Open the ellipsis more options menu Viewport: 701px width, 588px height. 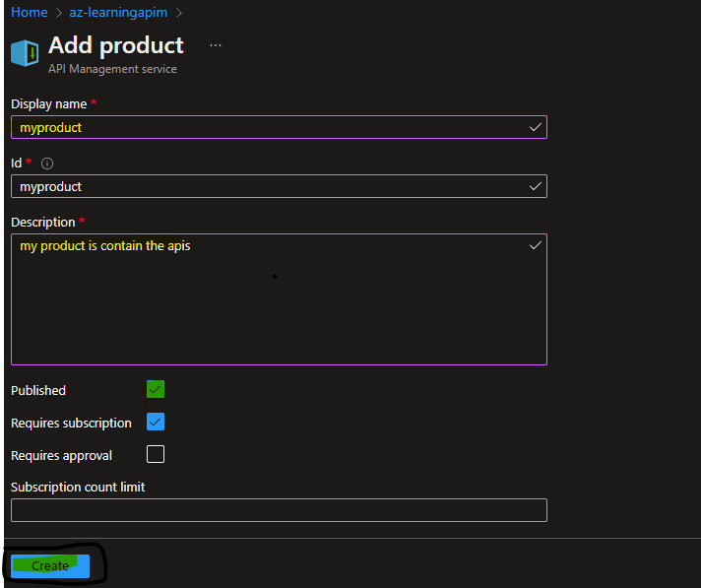pos(216,45)
